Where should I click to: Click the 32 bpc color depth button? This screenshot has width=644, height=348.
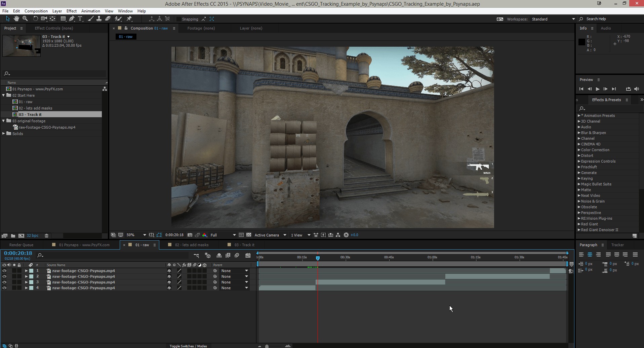(x=33, y=236)
